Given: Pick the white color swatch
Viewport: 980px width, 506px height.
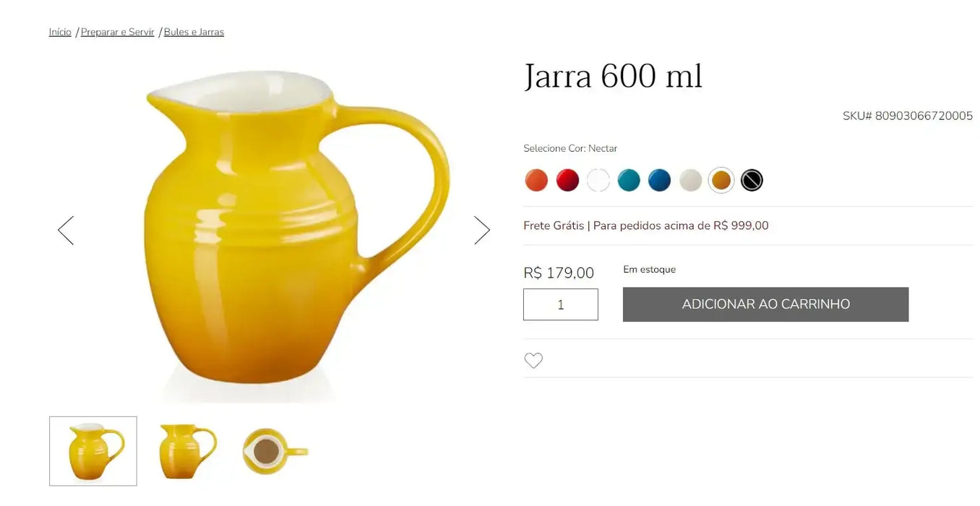Looking at the screenshot, I should [x=598, y=180].
